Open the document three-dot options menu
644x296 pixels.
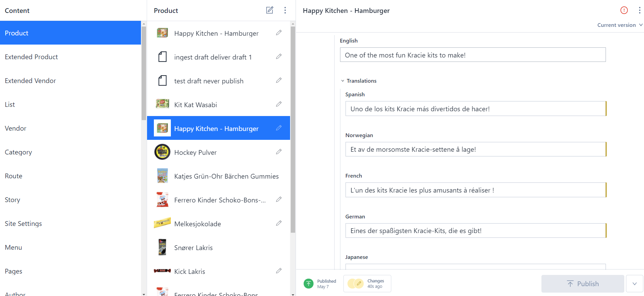click(x=639, y=10)
